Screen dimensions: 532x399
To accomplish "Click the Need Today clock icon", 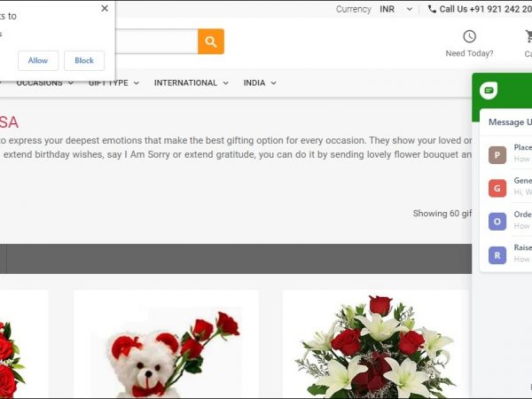I will click(x=469, y=36).
